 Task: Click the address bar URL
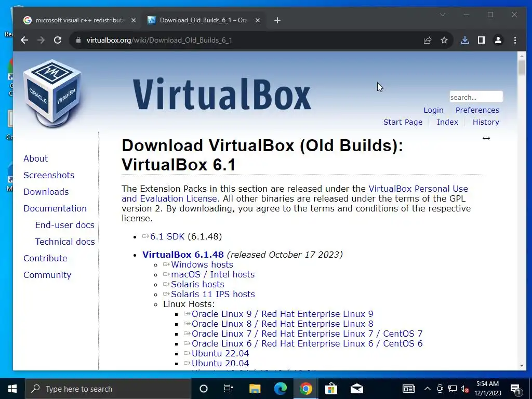tap(159, 40)
